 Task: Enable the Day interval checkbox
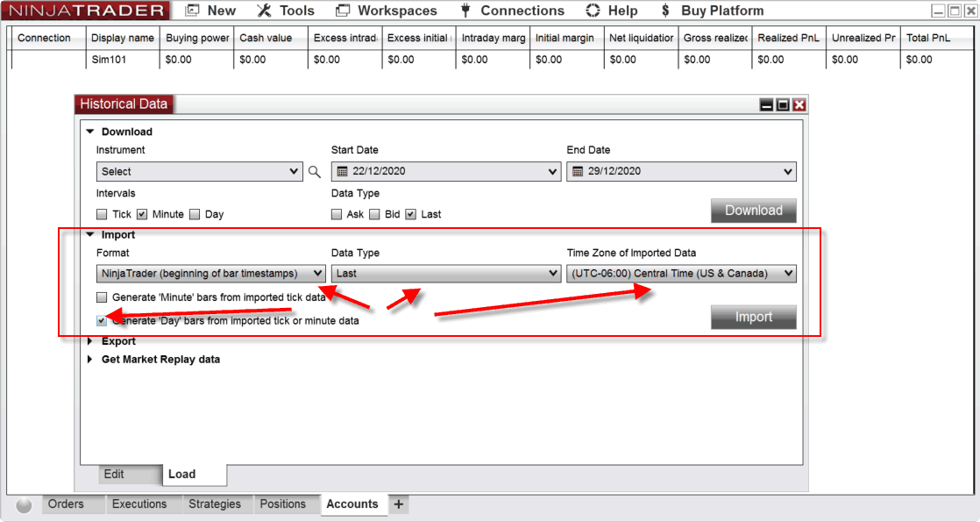click(x=195, y=215)
